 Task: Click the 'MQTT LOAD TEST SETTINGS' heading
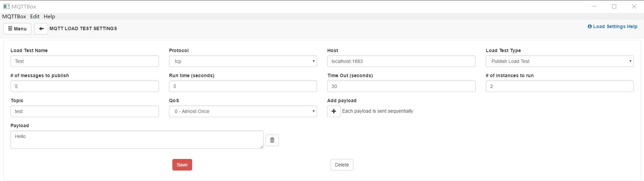83,29
